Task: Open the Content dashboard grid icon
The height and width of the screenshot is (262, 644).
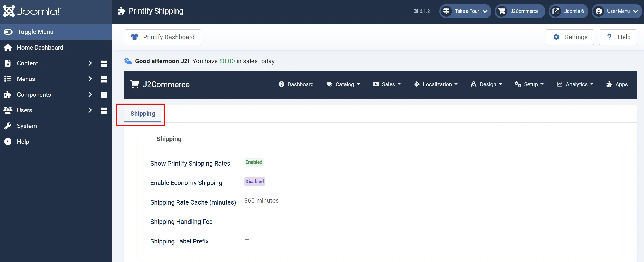Action: [x=104, y=63]
